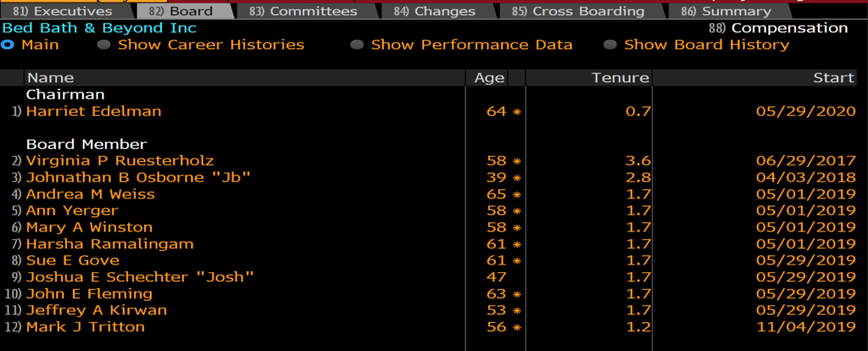This screenshot has width=868, height=351.
Task: Click asterisk icon beside Johnathan Osborne's age 39
Action: [517, 178]
